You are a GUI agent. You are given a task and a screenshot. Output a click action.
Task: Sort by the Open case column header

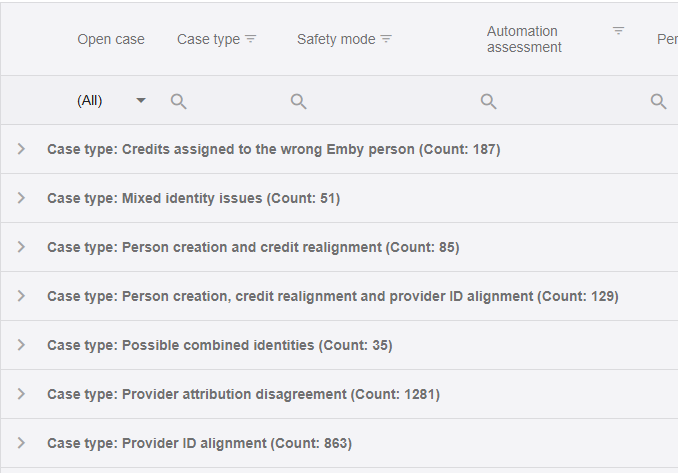[111, 39]
